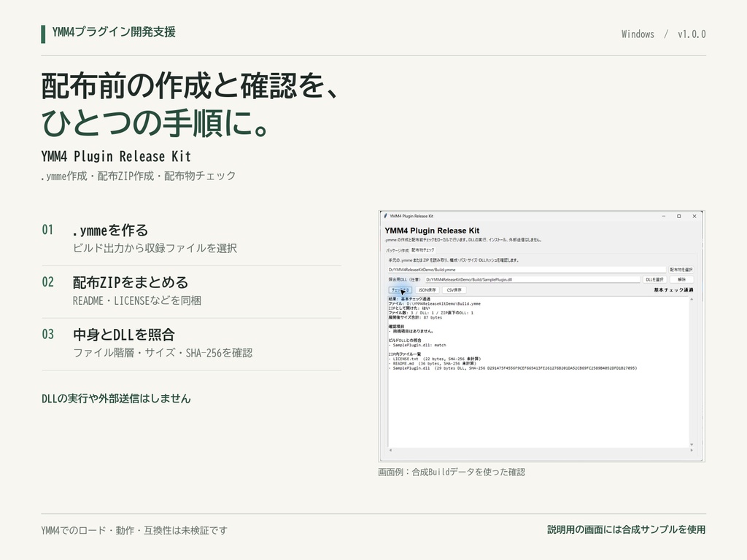
Task: Click the 'README.md (36 bytes' line
Action: pos(432,363)
